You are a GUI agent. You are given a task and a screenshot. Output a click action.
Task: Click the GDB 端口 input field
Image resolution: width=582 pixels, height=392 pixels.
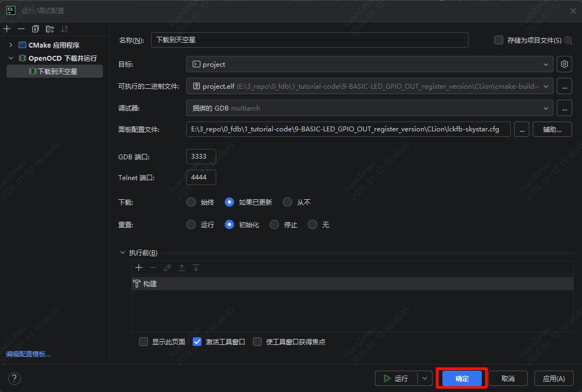pos(201,156)
